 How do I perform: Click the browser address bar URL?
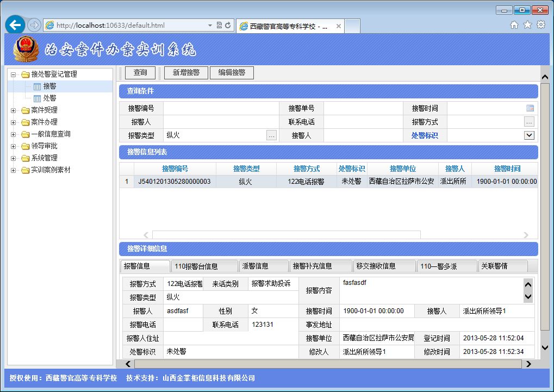point(110,25)
